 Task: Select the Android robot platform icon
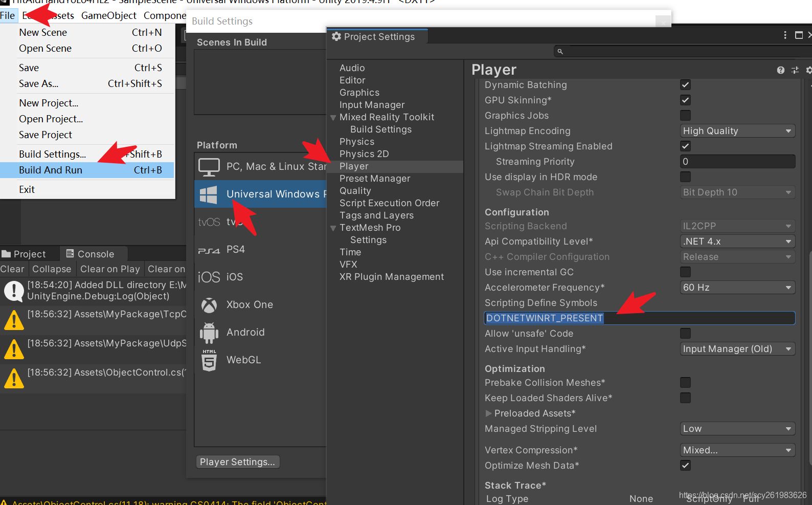[209, 333]
